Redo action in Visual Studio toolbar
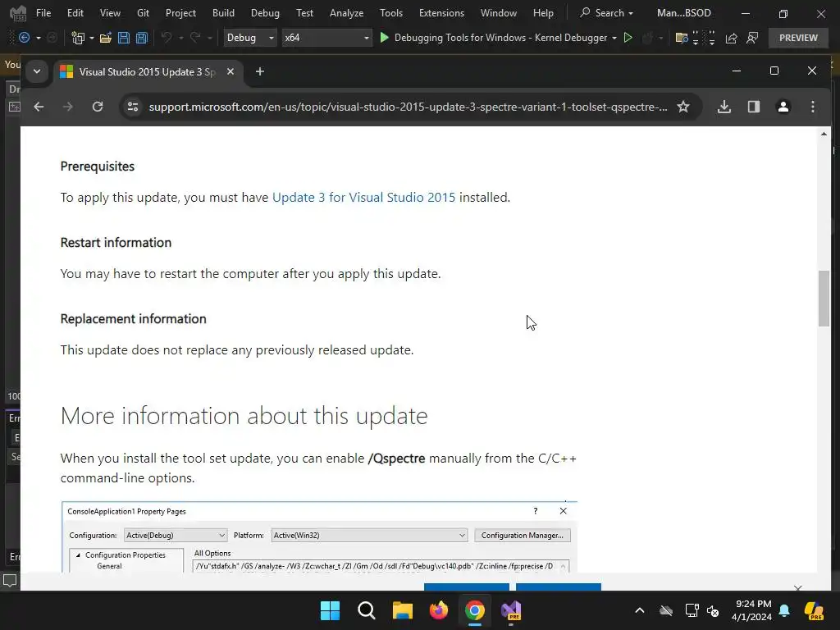840x630 pixels. (x=195, y=38)
